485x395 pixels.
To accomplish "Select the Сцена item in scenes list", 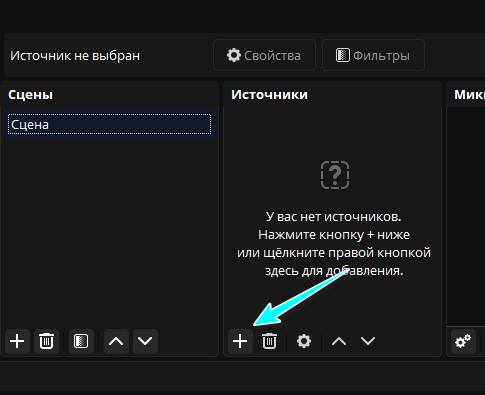I will click(109, 124).
